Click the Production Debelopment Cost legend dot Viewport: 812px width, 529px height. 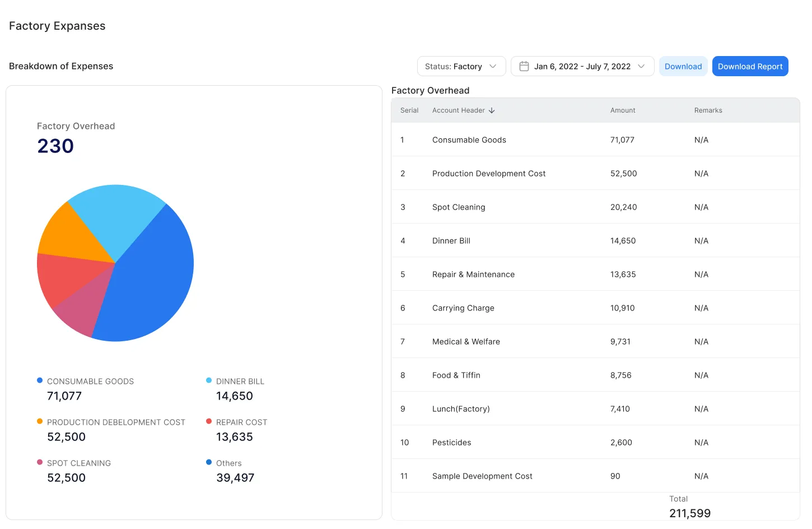tap(39, 421)
